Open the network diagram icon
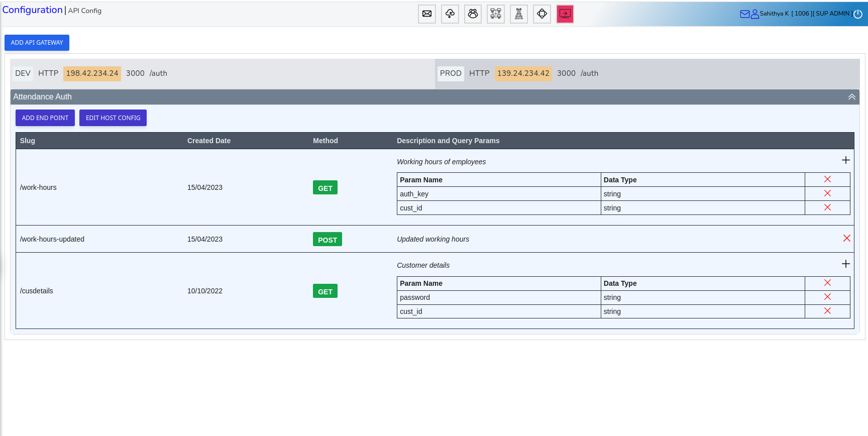The image size is (868, 436). (496, 14)
